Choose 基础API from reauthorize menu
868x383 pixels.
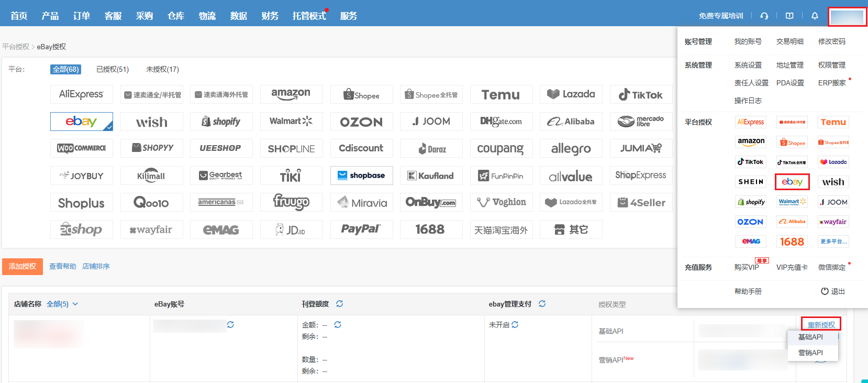(810, 337)
